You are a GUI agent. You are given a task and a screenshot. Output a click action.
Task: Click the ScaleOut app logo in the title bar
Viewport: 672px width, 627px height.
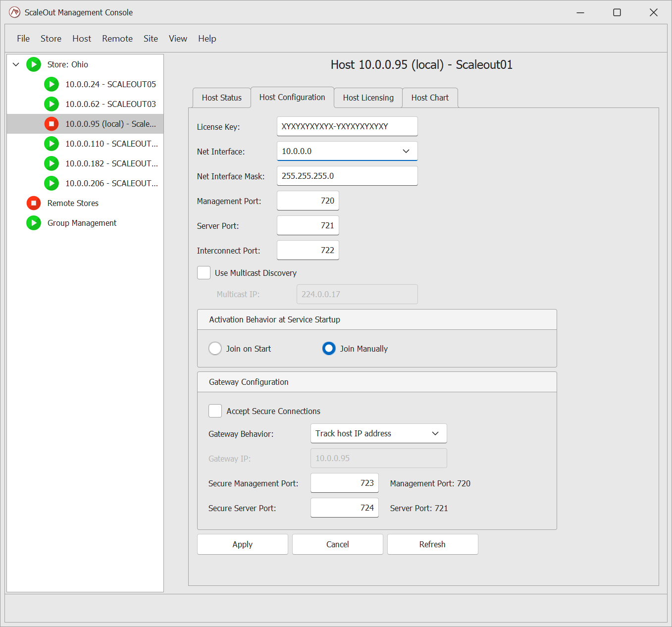click(x=15, y=12)
